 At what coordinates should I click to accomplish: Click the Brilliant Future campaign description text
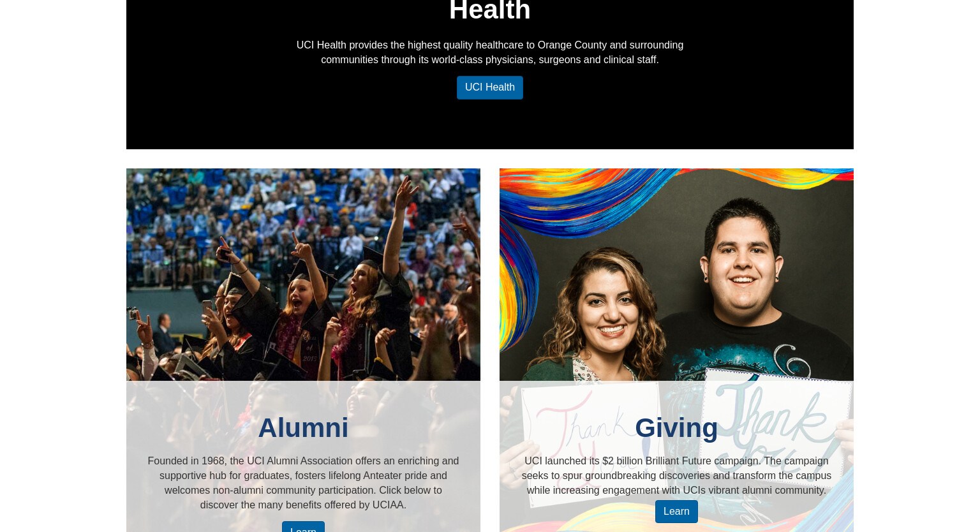[x=676, y=475]
